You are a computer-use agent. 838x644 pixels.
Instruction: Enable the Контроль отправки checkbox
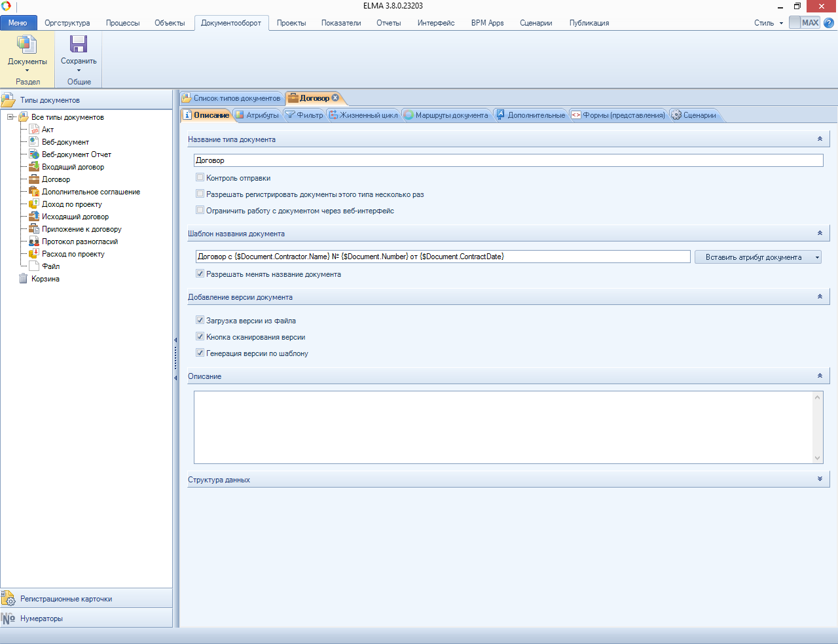[200, 177]
